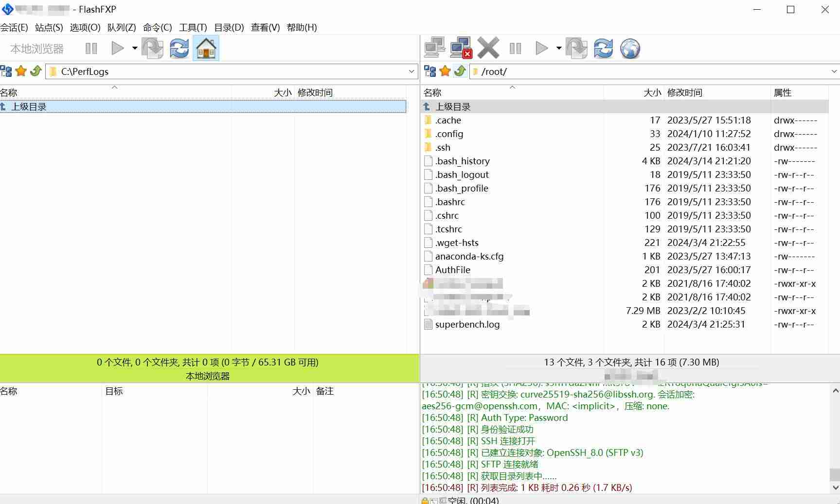The width and height of the screenshot is (840, 504).
Task: Start the local transfer queue playback
Action: [x=117, y=48]
